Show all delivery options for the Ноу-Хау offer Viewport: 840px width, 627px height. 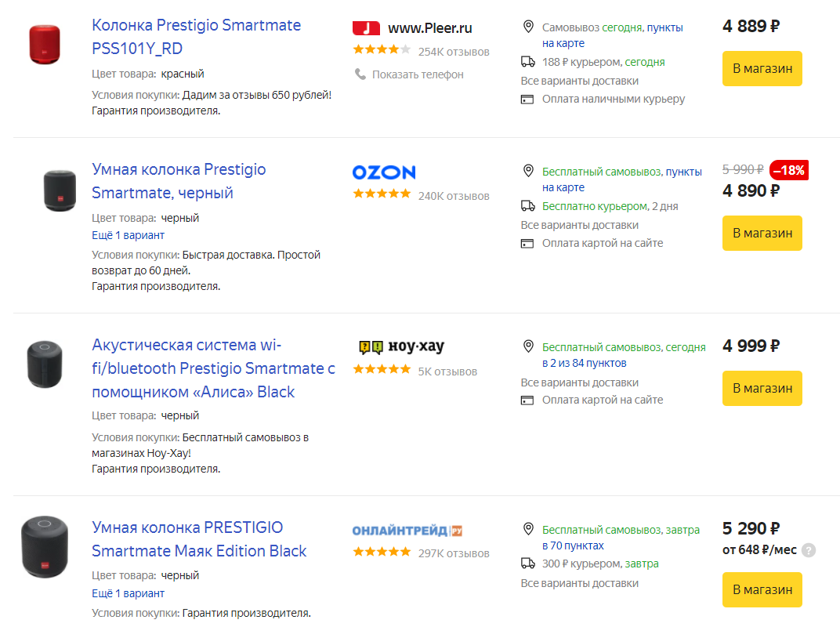click(x=580, y=382)
